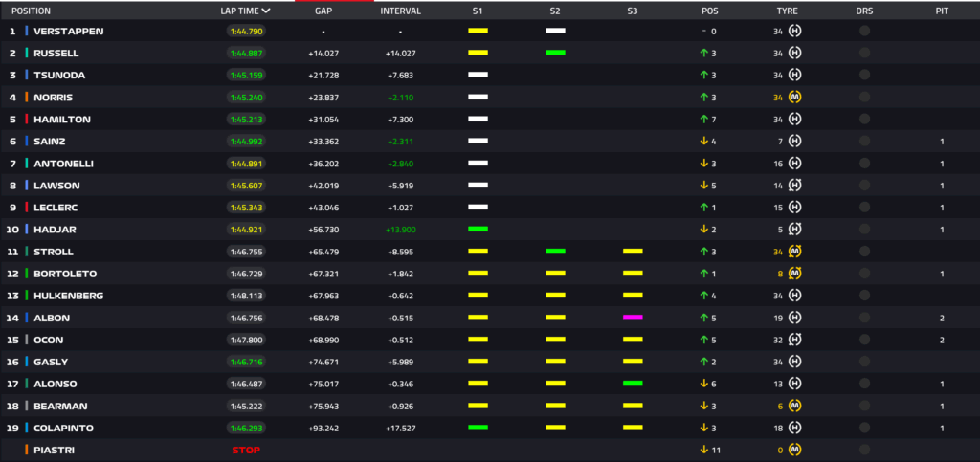The image size is (980, 462).
Task: Open driver RUSSELL's row name
Action: click(56, 54)
